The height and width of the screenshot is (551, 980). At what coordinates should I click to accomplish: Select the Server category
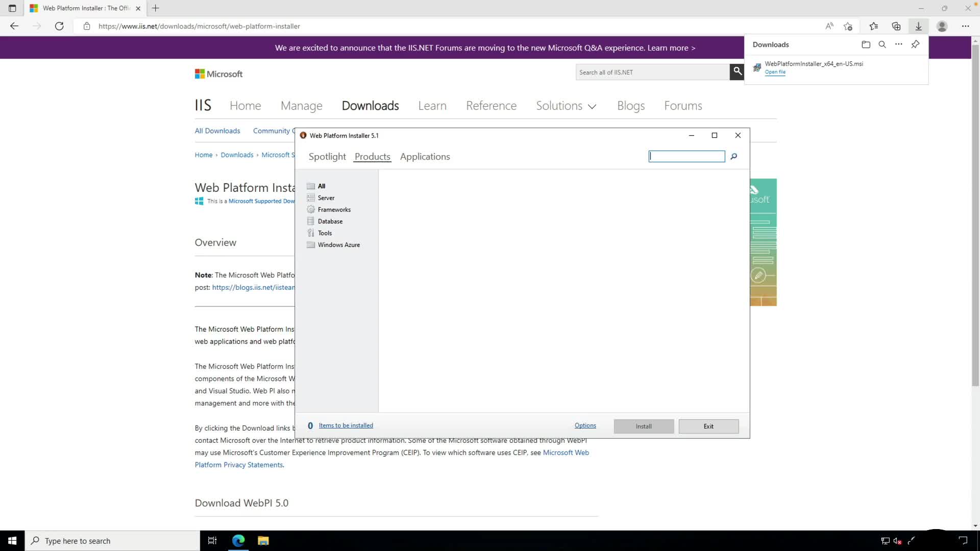[326, 198]
